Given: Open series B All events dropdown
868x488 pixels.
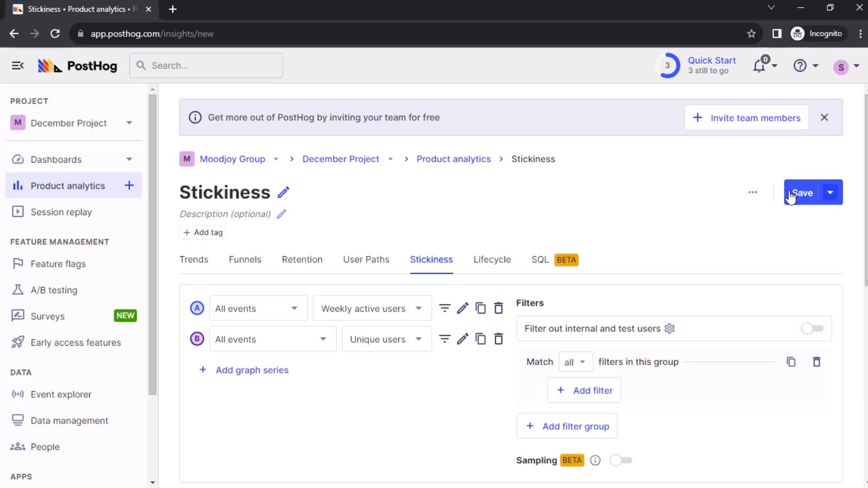Looking at the screenshot, I should (273, 339).
